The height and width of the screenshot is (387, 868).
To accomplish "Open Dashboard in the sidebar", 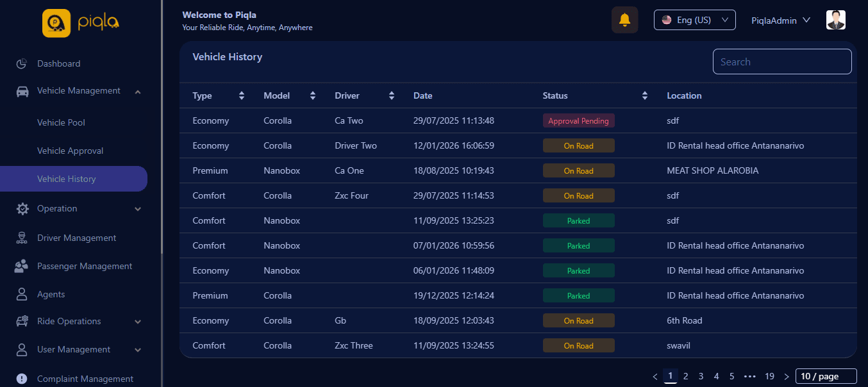I will pyautogui.click(x=59, y=63).
